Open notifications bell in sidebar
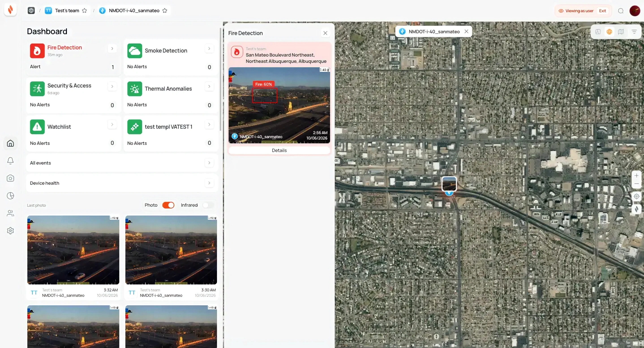 click(x=10, y=161)
